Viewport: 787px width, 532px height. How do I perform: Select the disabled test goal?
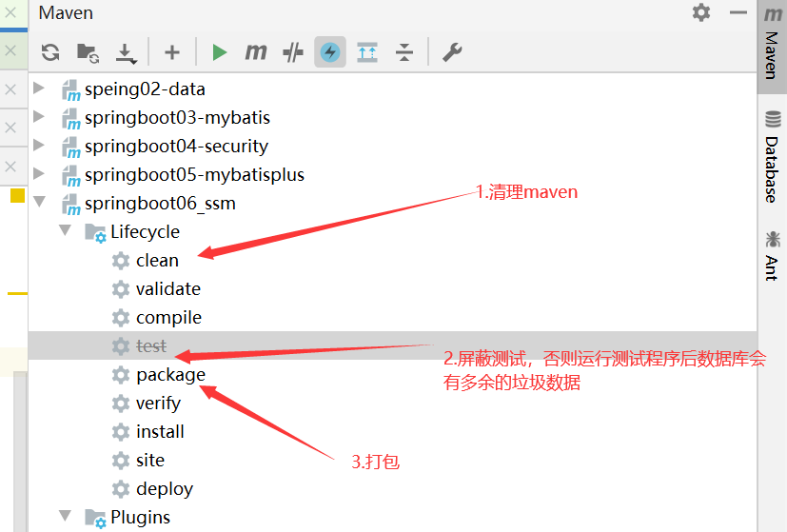pyautogui.click(x=151, y=345)
